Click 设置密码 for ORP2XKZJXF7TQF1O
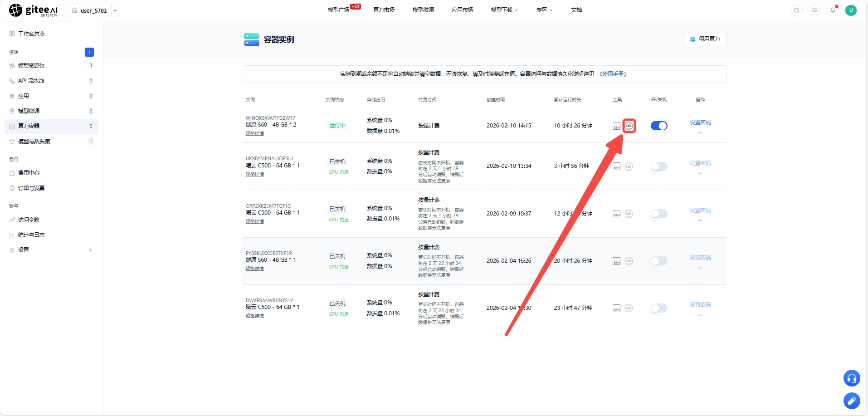868x416 pixels. [700, 210]
